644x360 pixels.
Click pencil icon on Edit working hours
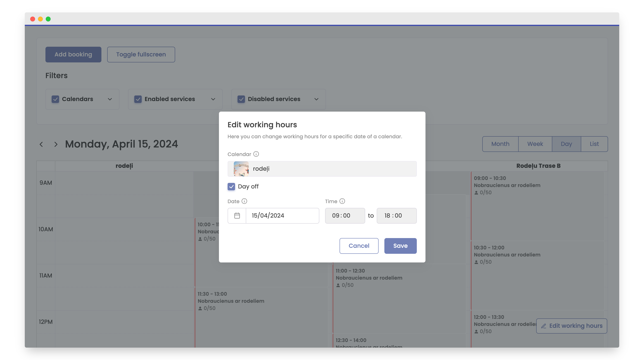pos(543,326)
